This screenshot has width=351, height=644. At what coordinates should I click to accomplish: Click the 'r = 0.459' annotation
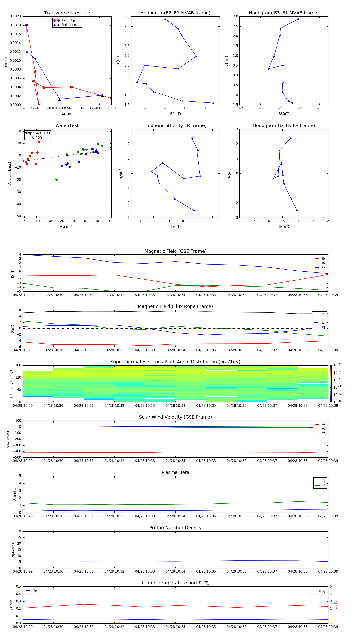click(x=34, y=137)
